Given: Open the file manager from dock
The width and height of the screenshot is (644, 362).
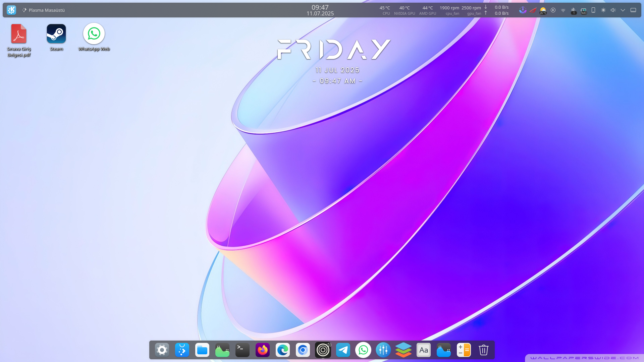Looking at the screenshot, I should [x=202, y=350].
